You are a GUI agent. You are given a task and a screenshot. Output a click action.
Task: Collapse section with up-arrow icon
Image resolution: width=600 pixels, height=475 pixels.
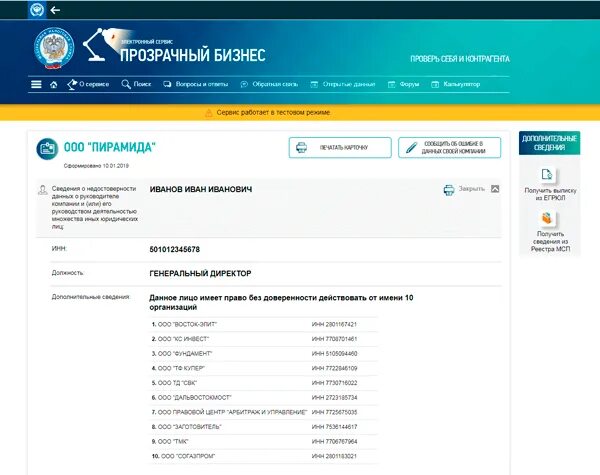(x=495, y=189)
